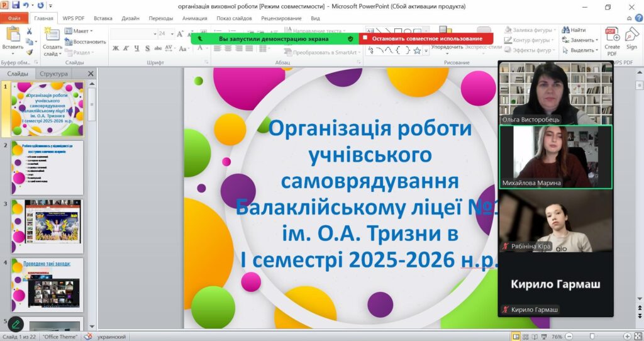
Task: Toggle italic К formatting
Action: point(126,48)
